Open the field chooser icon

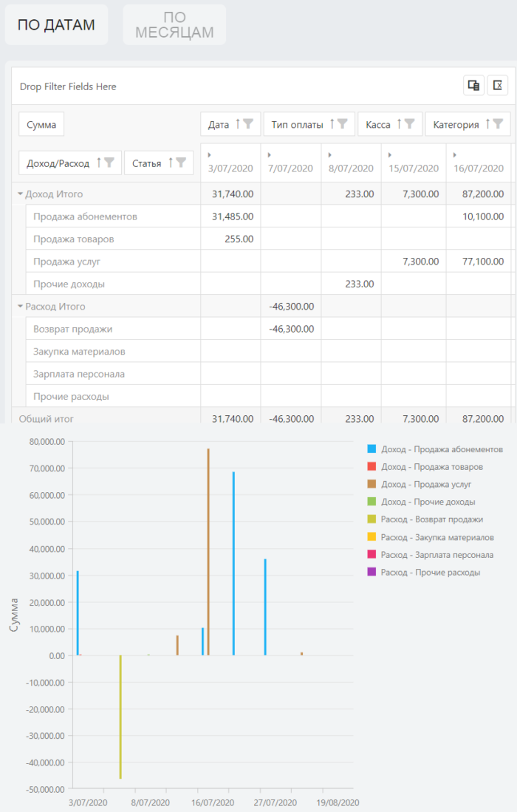[x=473, y=86]
